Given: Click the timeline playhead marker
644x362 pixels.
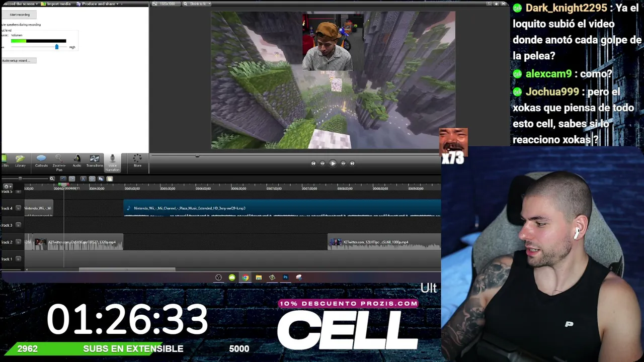Looking at the screenshot, I should (63, 186).
